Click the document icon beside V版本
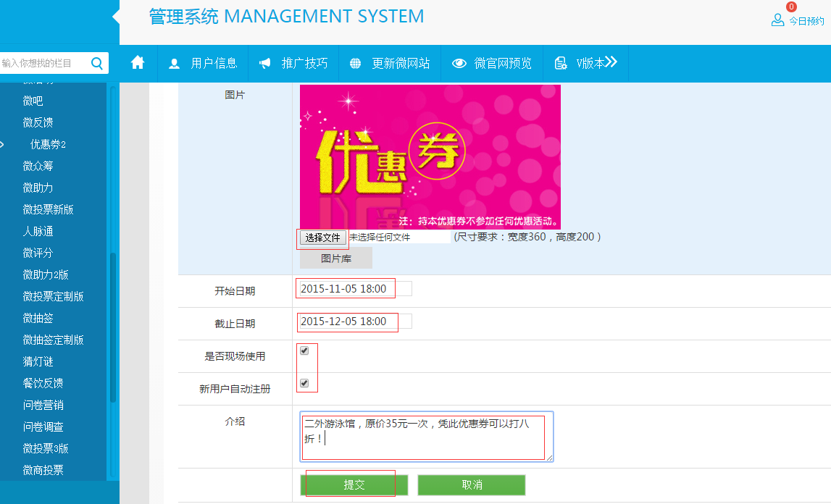 560,64
